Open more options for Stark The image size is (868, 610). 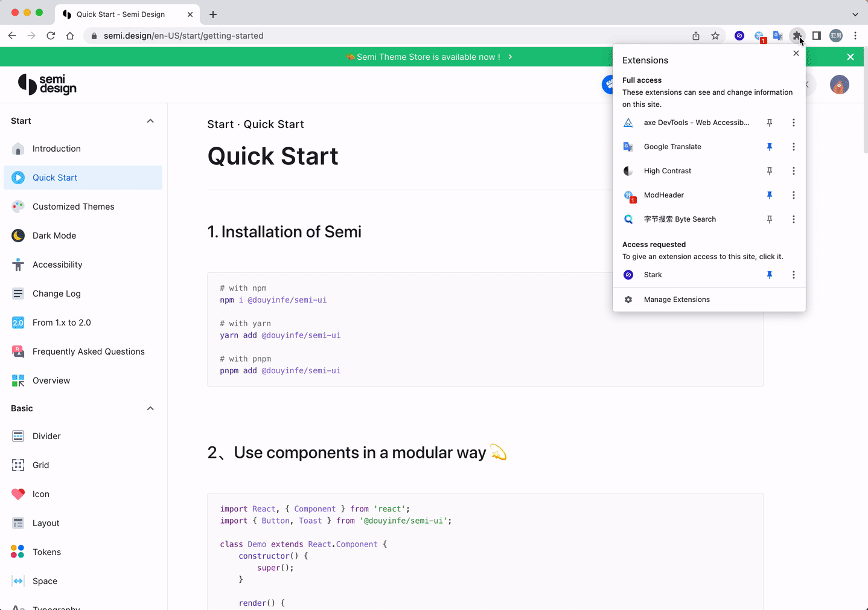pos(794,275)
